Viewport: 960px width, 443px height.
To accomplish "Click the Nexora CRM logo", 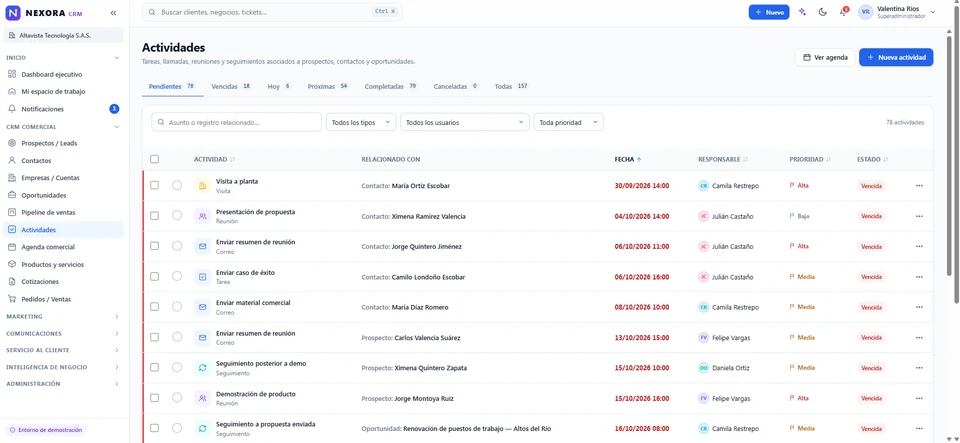I will coord(44,13).
